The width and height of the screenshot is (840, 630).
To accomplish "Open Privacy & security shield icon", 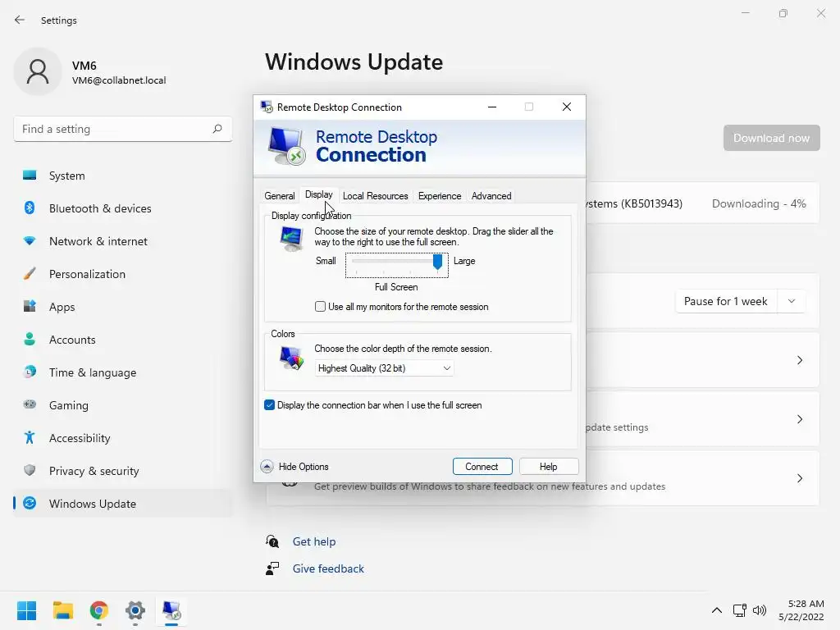I will pyautogui.click(x=30, y=470).
